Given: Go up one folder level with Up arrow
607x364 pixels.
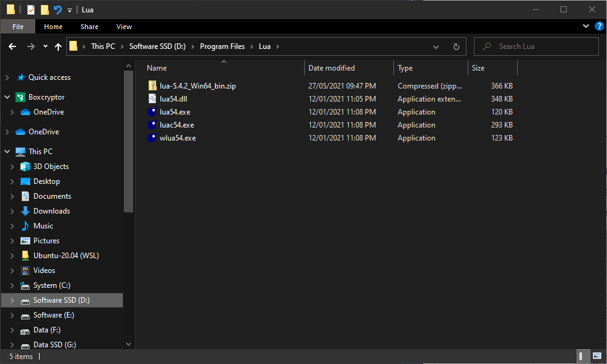Looking at the screenshot, I should pos(58,46).
